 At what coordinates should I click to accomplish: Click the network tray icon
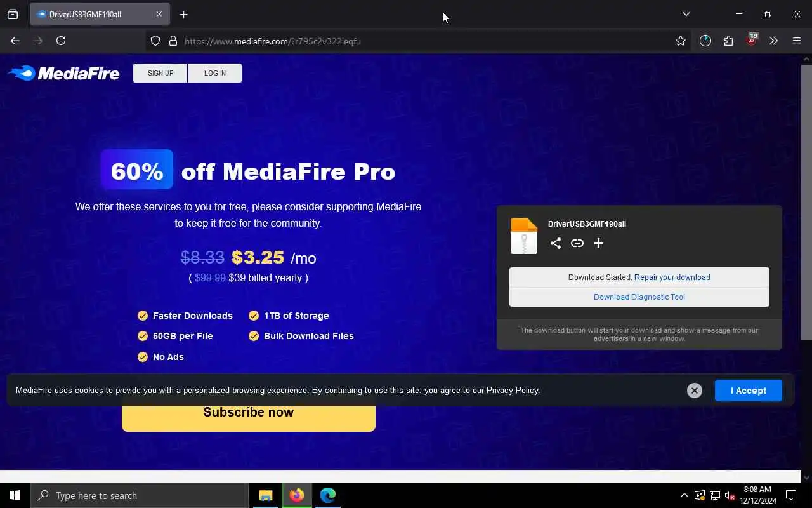pos(714,495)
